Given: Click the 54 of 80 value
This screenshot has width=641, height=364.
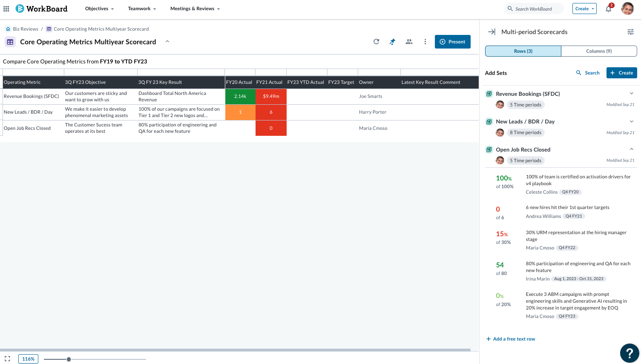Looking at the screenshot, I should [501, 269].
